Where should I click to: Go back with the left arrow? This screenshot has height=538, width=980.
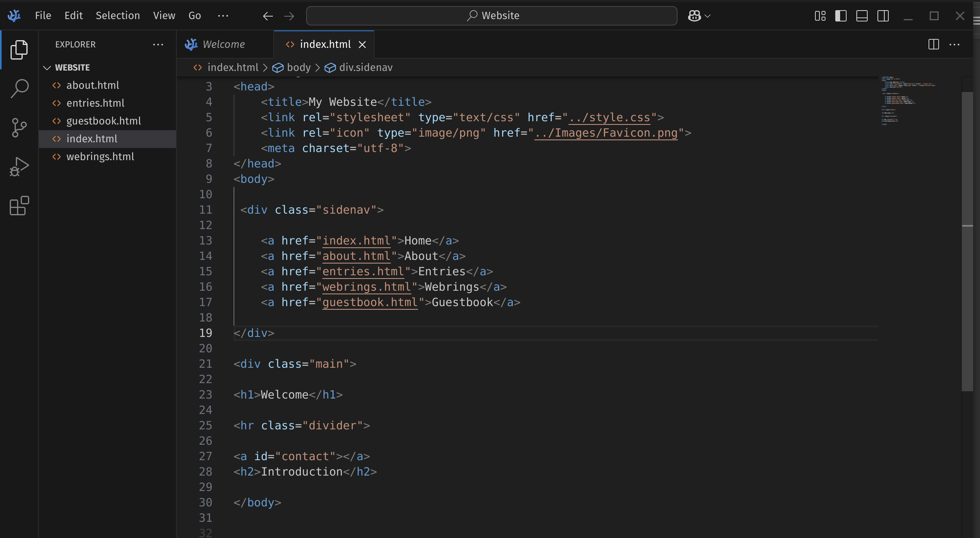point(268,16)
